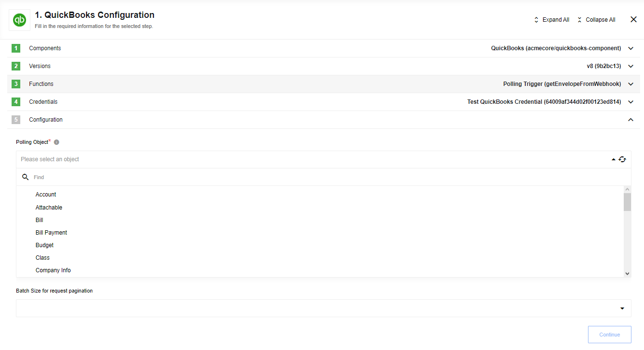Click the Credentials step label
The height and width of the screenshot is (350, 644).
coord(43,102)
